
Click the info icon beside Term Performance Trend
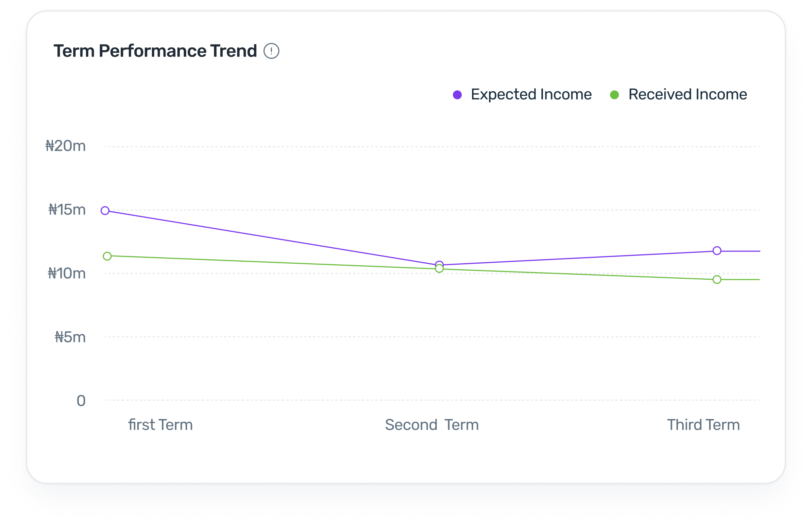point(271,51)
